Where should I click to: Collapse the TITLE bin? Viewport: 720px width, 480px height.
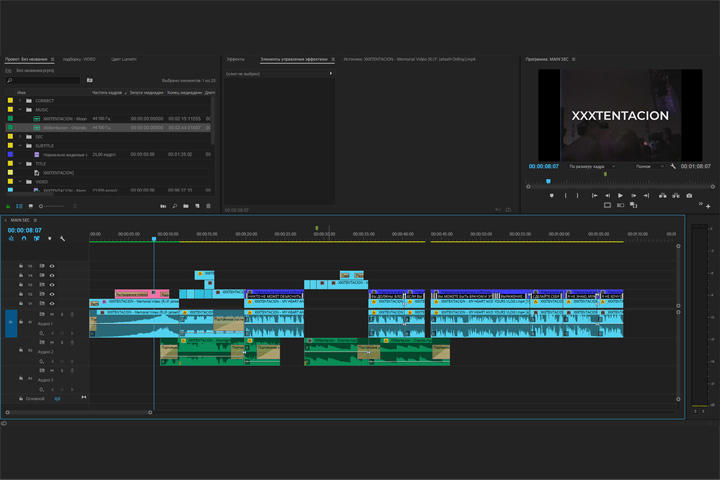pos(20,164)
